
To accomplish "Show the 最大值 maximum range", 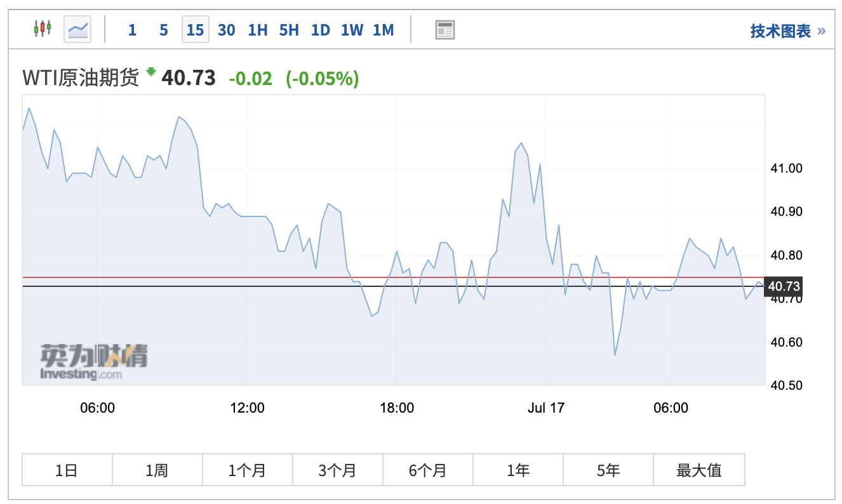I will (698, 470).
